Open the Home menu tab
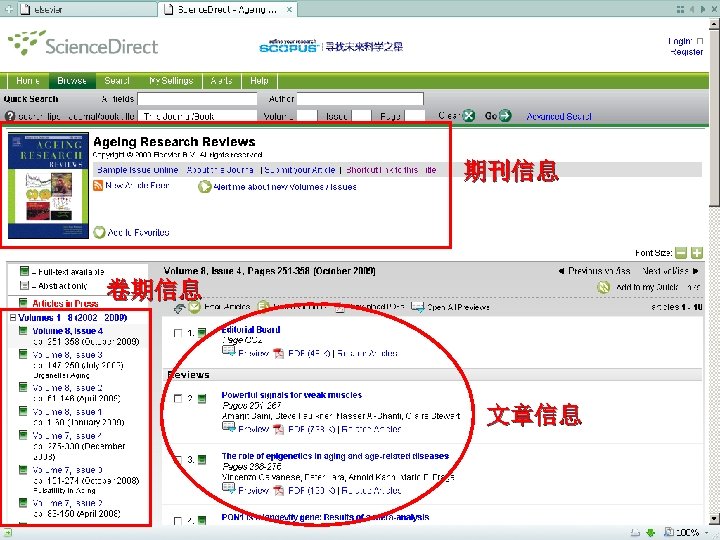The height and width of the screenshot is (540, 720). 28,81
